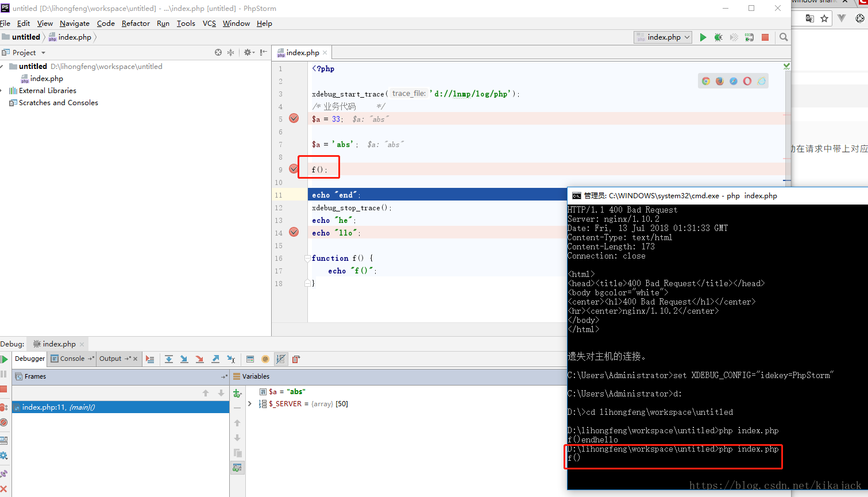
Task: Switch to the Console debug tab
Action: [72, 359]
